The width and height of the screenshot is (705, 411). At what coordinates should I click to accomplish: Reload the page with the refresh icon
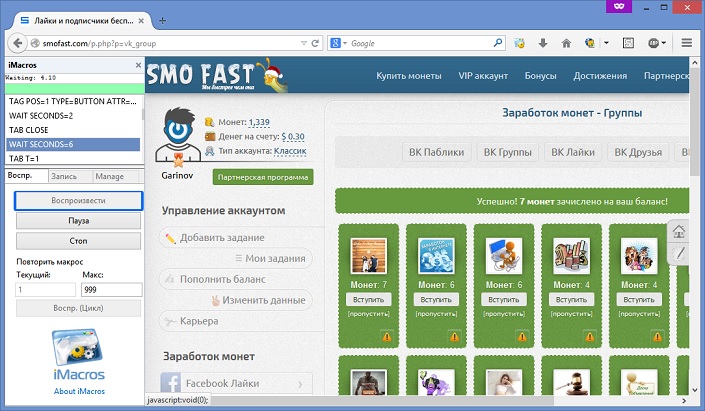point(315,43)
